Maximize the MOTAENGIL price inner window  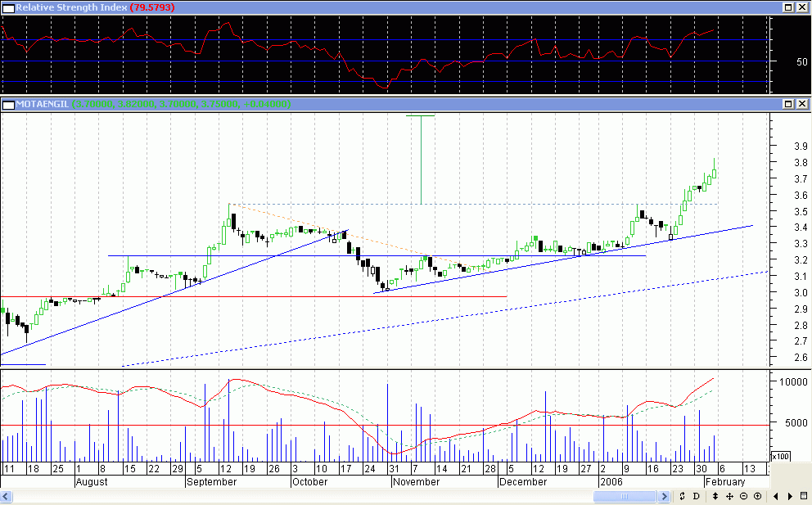[x=788, y=104]
